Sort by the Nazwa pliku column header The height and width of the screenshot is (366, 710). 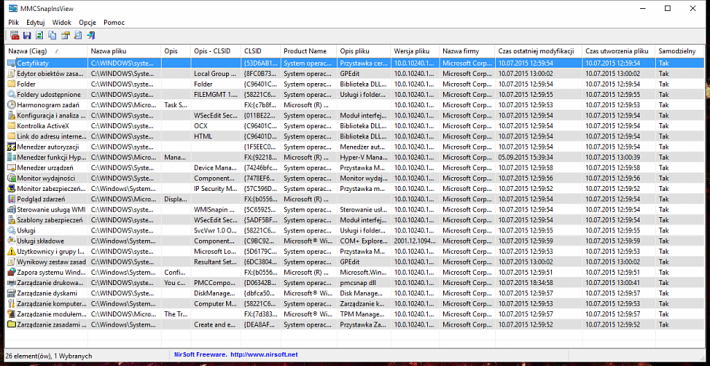click(x=124, y=51)
